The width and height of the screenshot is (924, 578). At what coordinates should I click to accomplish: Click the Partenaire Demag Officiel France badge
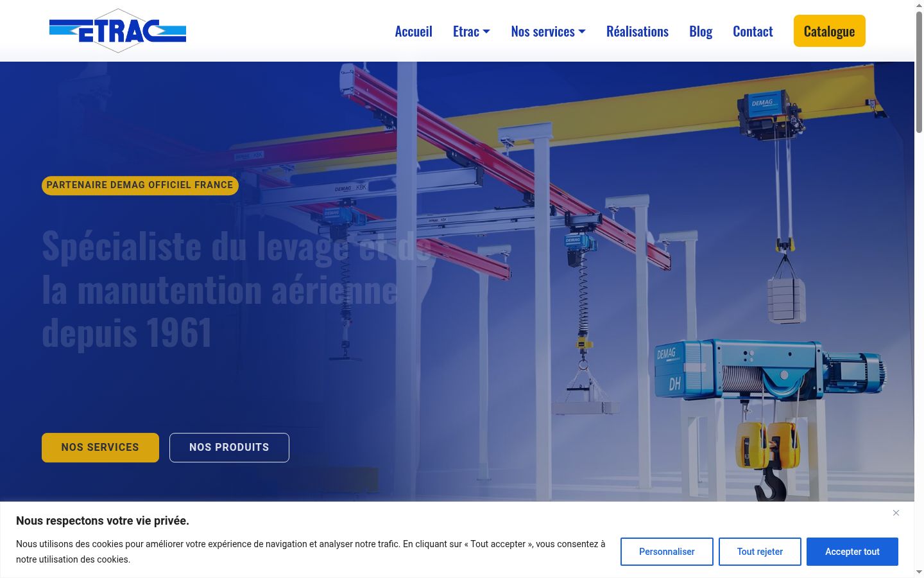[x=140, y=185]
